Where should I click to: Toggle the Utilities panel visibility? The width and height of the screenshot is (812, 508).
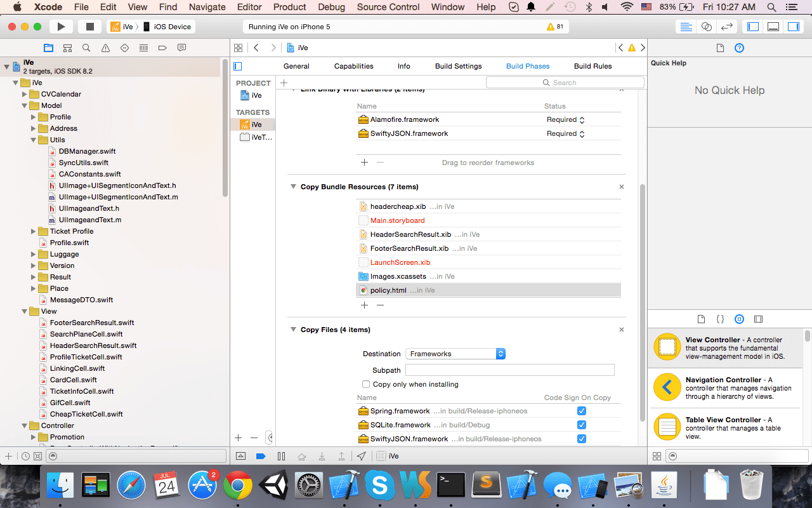point(794,27)
